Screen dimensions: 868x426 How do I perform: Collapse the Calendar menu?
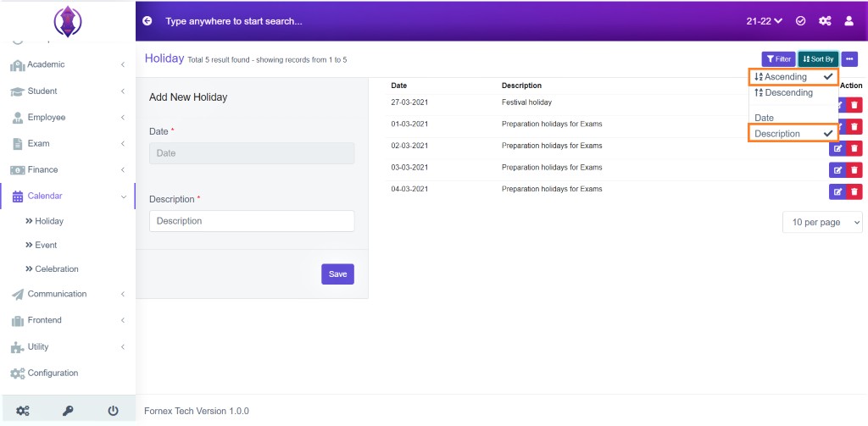point(68,196)
